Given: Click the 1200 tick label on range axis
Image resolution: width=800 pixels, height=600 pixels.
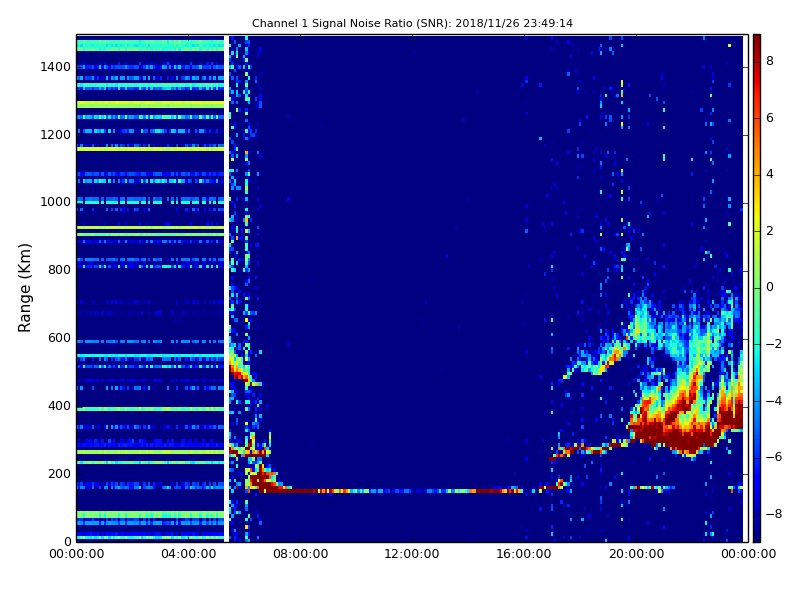Looking at the screenshot, I should (55, 135).
